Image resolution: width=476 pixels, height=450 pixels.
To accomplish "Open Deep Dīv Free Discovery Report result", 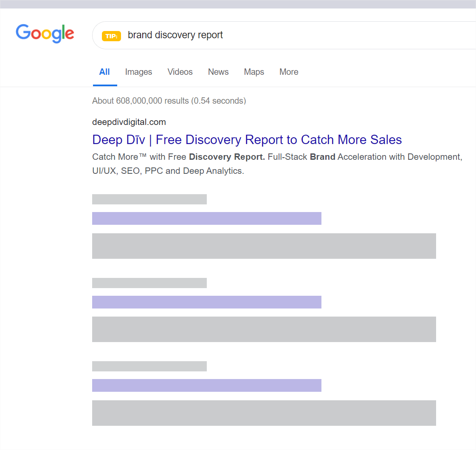I will 247,140.
